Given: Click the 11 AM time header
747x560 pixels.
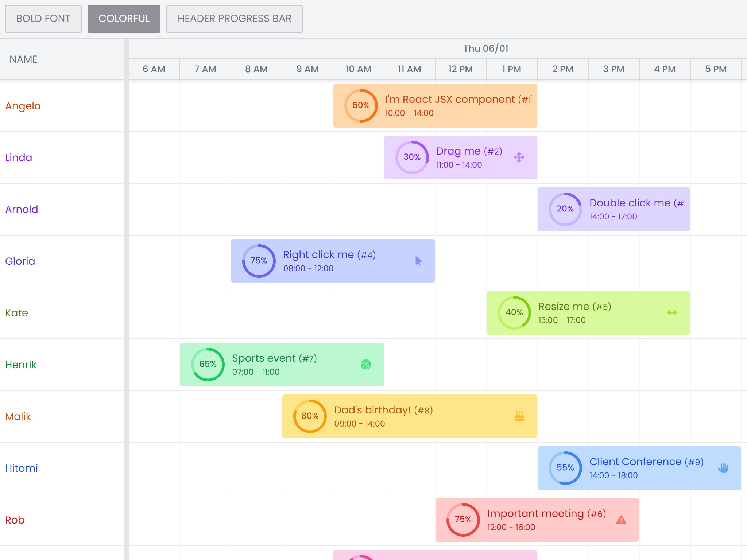Looking at the screenshot, I should (x=410, y=69).
